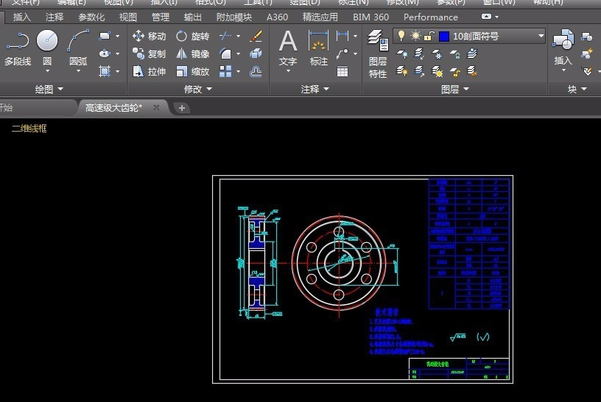Click the Rotate (旋转) tool
Screen dimensions: 601x402
click(192, 36)
